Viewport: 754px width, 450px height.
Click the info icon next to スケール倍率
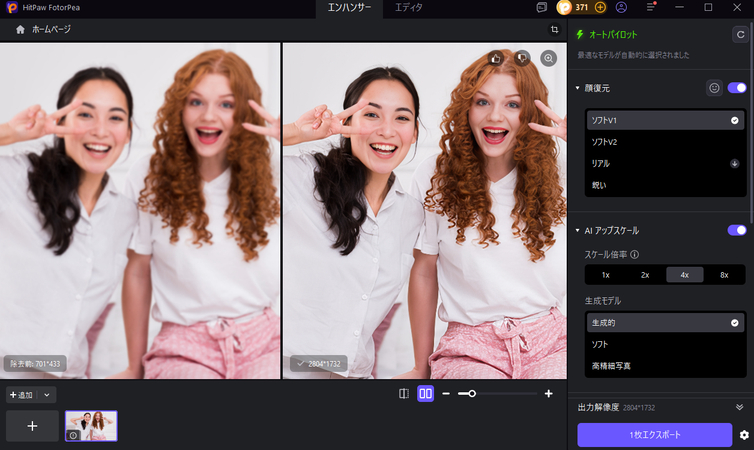(634, 254)
